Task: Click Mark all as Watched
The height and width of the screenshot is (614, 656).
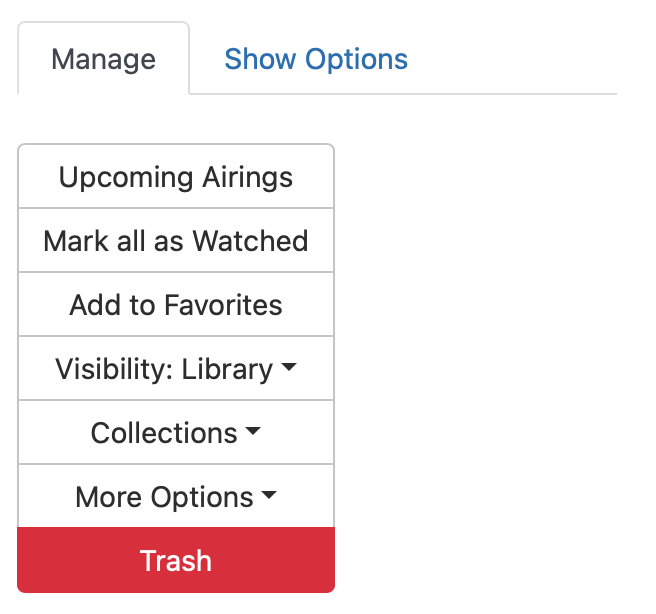Action: point(176,241)
